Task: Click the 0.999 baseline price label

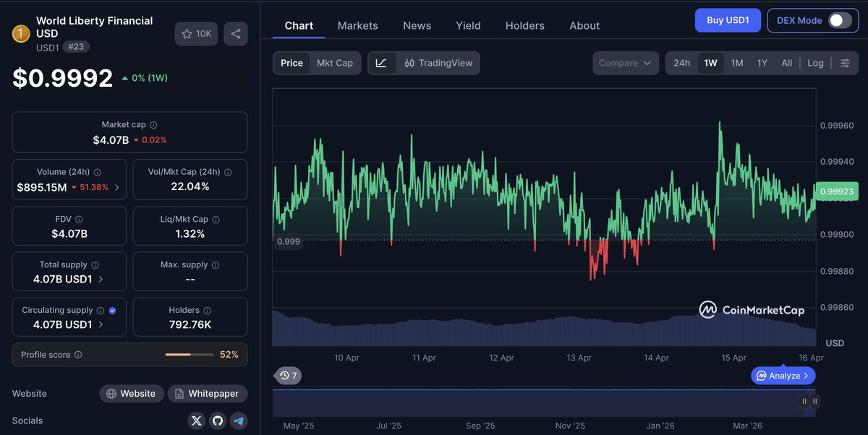Action: [288, 242]
